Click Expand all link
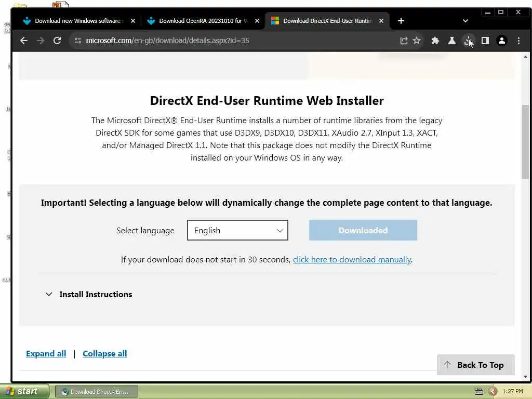The image size is (532, 399). (46, 353)
